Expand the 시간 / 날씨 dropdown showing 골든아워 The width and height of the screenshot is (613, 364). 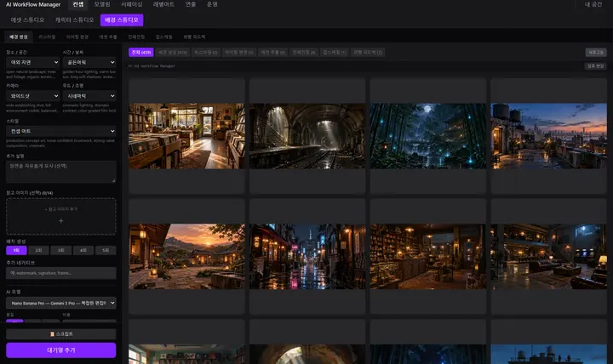(x=89, y=62)
